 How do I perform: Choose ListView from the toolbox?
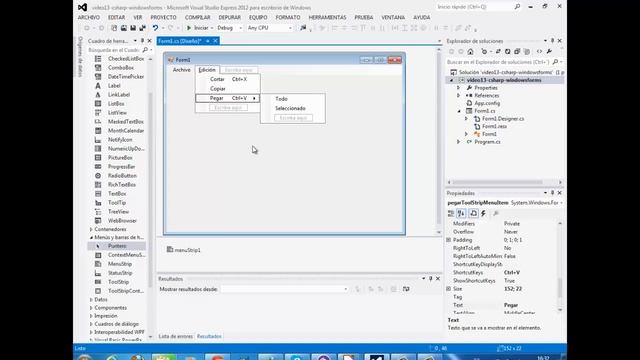117,113
